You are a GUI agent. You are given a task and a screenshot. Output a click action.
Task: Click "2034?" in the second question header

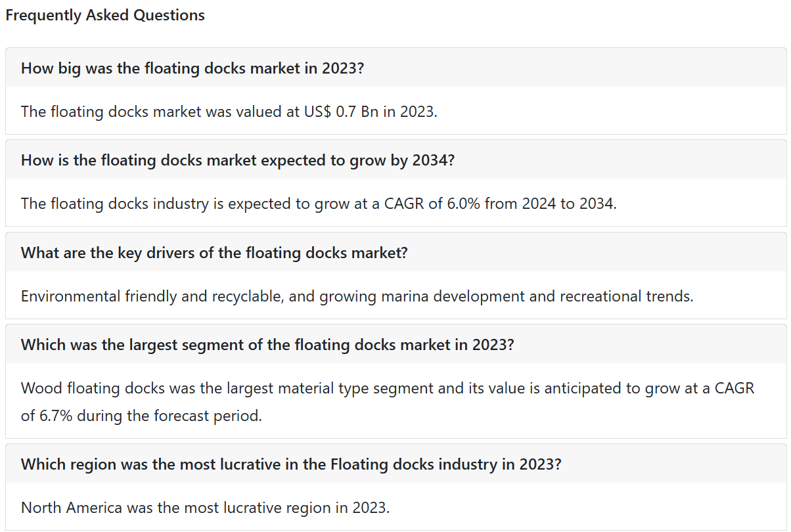[433, 160]
